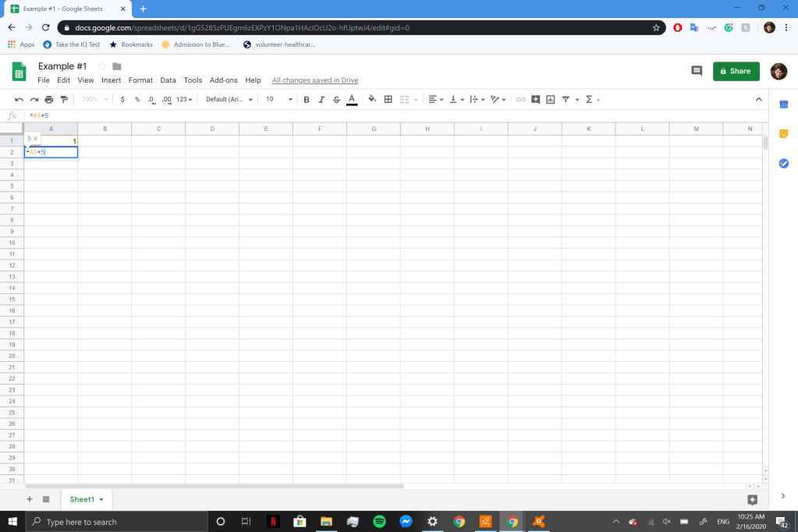
Task: Open the fill color picker
Action: [372, 99]
